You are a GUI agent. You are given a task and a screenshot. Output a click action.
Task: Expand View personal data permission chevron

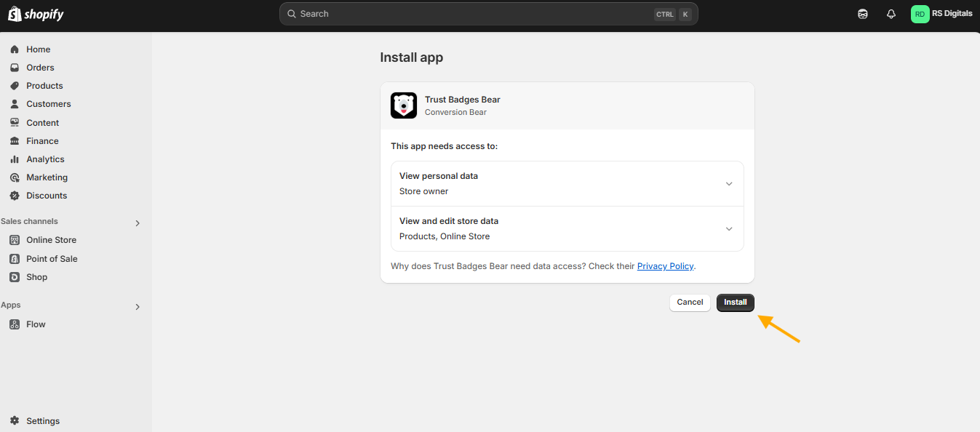(729, 184)
